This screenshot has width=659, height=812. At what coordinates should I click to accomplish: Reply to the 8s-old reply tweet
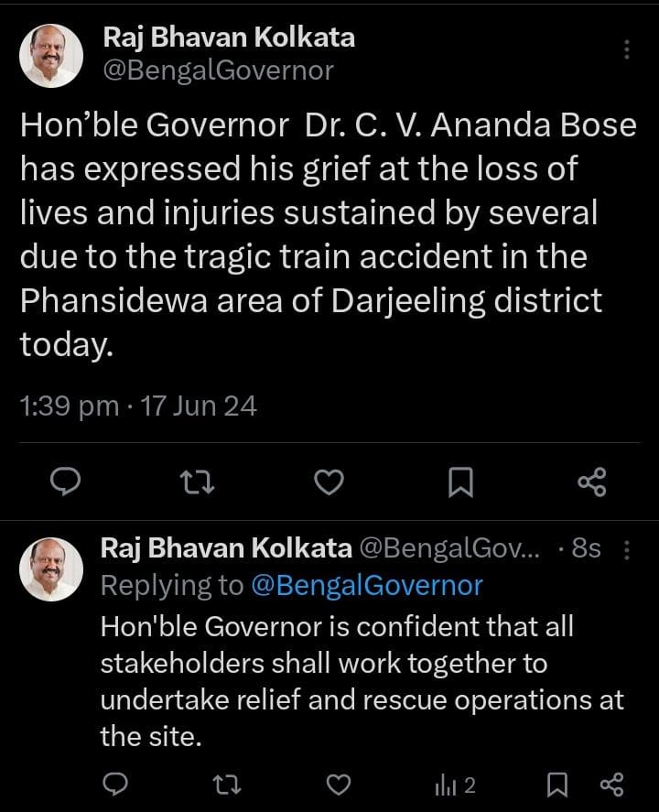click(x=114, y=785)
